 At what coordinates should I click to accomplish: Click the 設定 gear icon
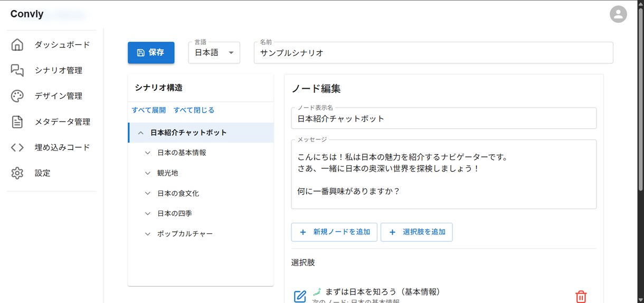click(17, 173)
